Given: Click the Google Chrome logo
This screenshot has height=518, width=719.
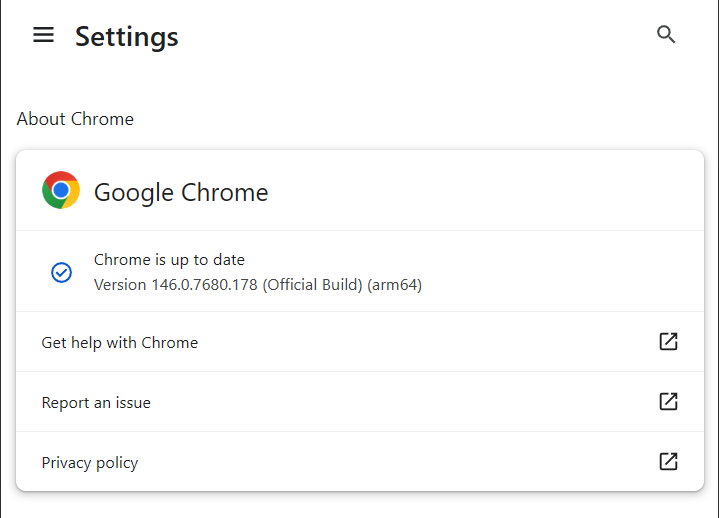Looking at the screenshot, I should pyautogui.click(x=61, y=190).
